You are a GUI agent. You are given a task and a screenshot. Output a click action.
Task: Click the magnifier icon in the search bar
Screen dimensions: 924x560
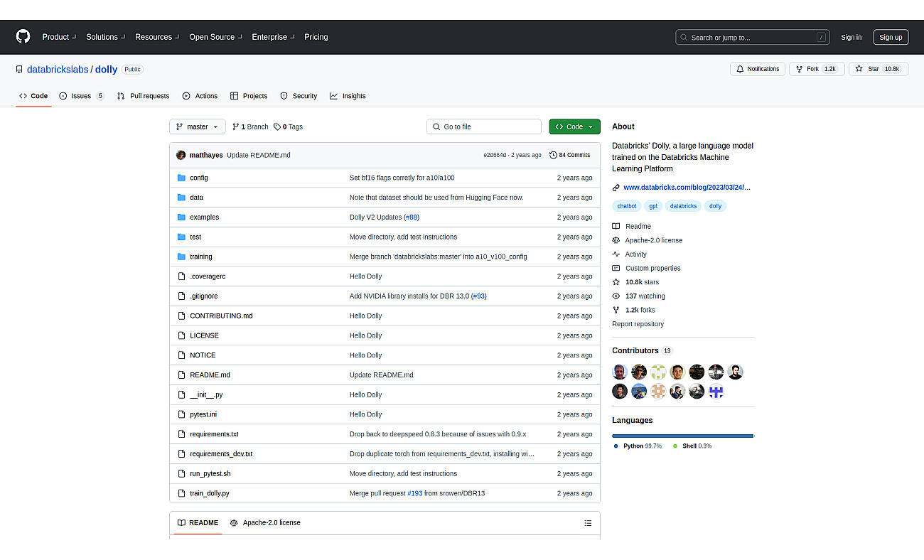tap(684, 38)
